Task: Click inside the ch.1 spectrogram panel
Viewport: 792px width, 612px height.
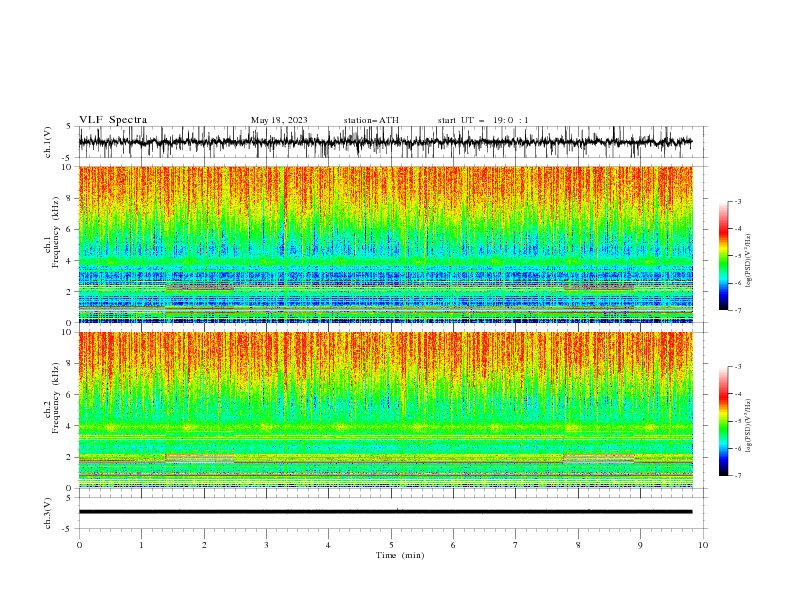Action: [x=385, y=244]
